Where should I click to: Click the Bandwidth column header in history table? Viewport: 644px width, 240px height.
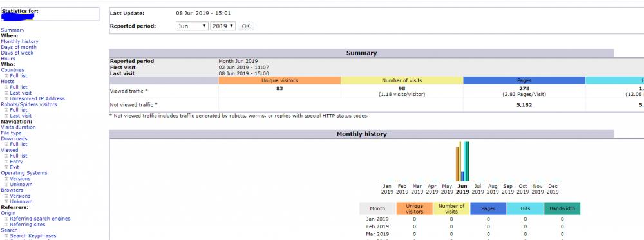click(562, 208)
